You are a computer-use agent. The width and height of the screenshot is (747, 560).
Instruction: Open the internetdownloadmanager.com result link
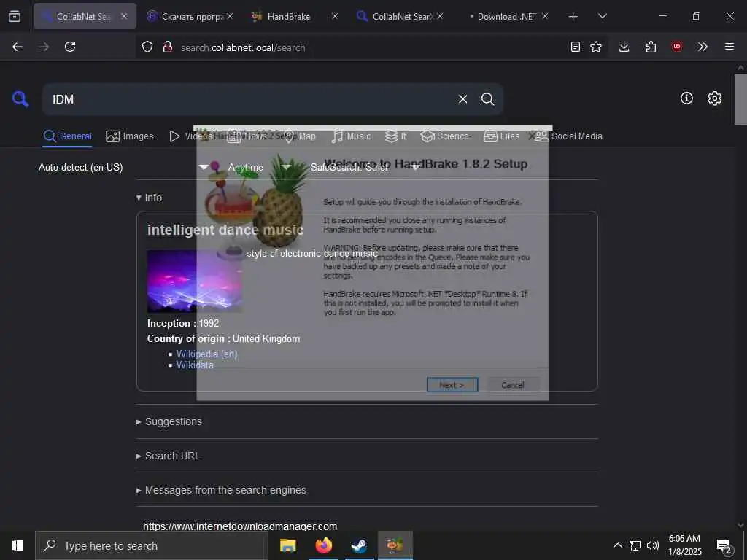pos(239,526)
